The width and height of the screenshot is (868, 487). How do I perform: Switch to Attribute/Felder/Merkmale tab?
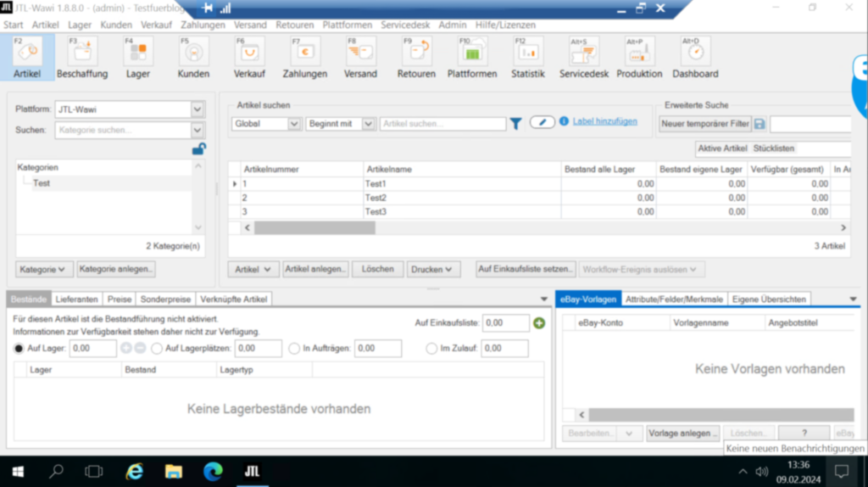click(x=674, y=299)
